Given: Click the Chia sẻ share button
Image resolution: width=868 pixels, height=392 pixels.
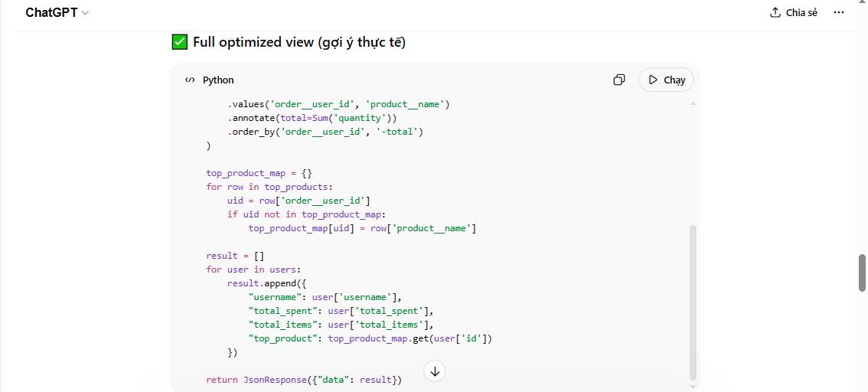Looking at the screenshot, I should 794,13.
